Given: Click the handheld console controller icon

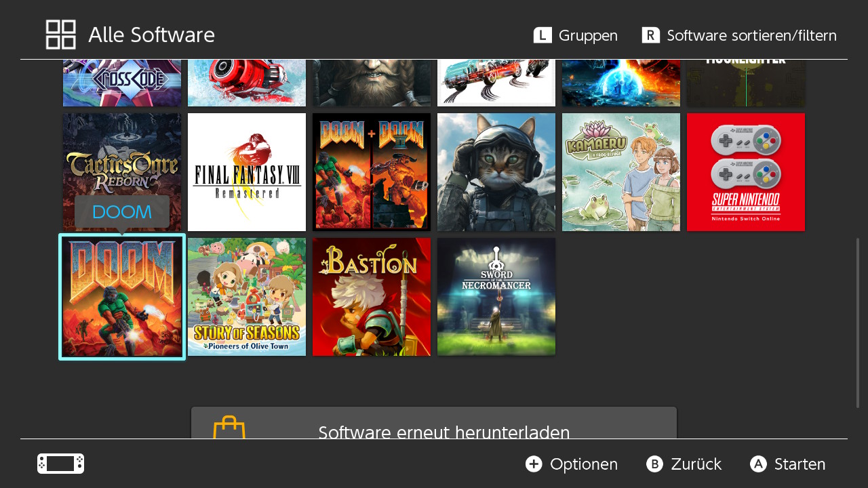Looking at the screenshot, I should coord(61,464).
